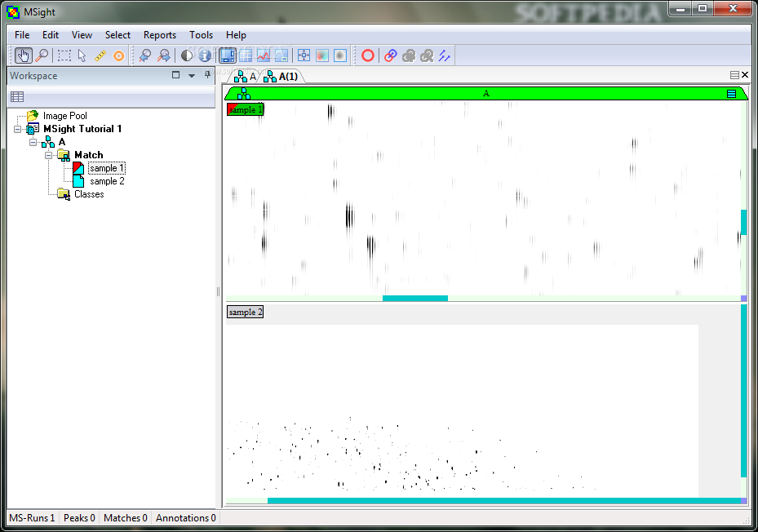Image resolution: width=758 pixels, height=532 pixels.
Task: Select MSight Tutorial 1 project
Action: click(82, 129)
